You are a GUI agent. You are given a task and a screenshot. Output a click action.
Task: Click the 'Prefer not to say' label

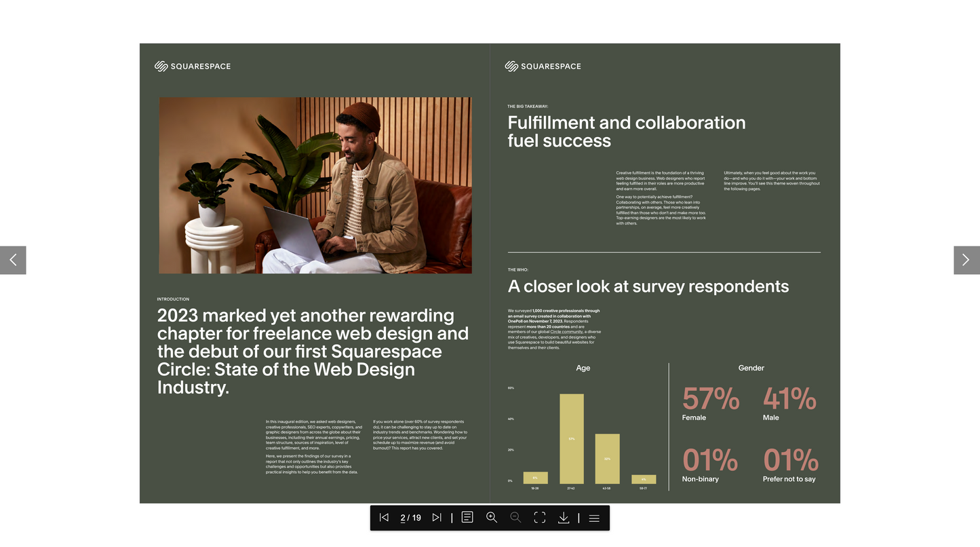789,479
